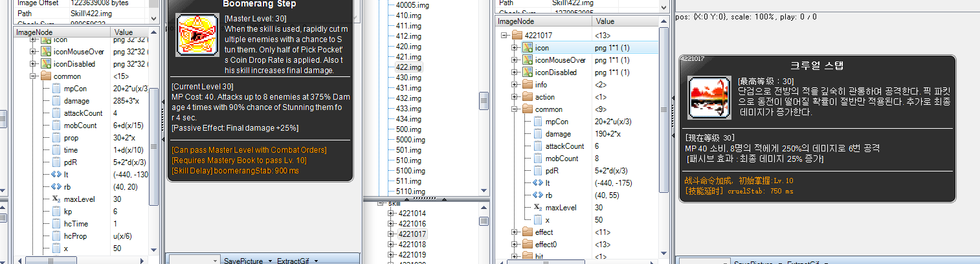Image resolution: width=980 pixels, height=264 pixels.
Task: Click the effect0 folder icon
Action: [x=528, y=245]
